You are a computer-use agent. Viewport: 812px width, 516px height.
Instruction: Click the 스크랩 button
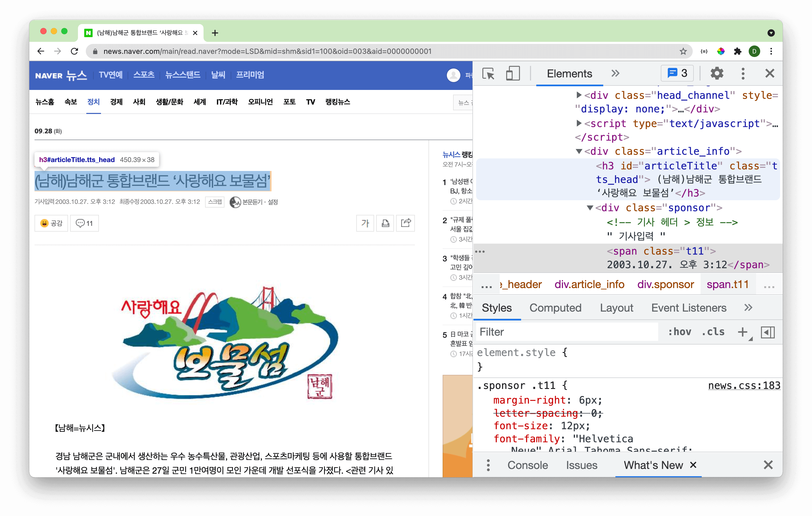click(215, 202)
